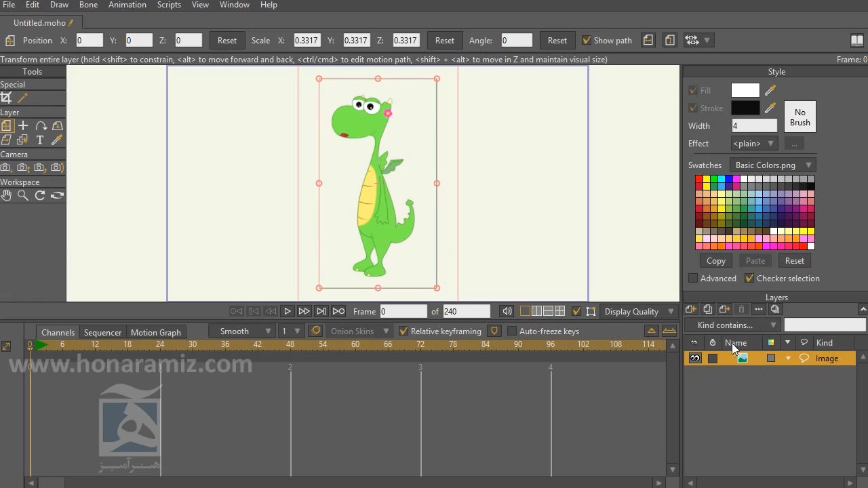Click the Layer Comps icon

point(775,309)
